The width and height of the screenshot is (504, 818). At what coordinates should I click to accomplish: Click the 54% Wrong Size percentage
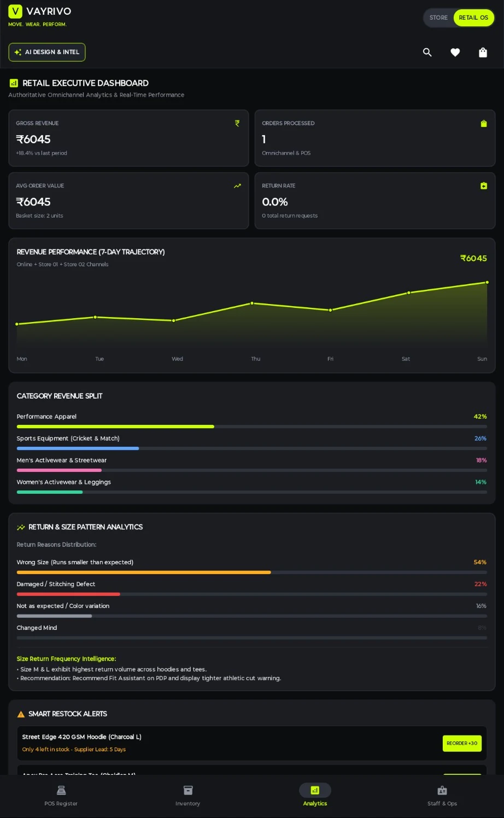tap(480, 562)
